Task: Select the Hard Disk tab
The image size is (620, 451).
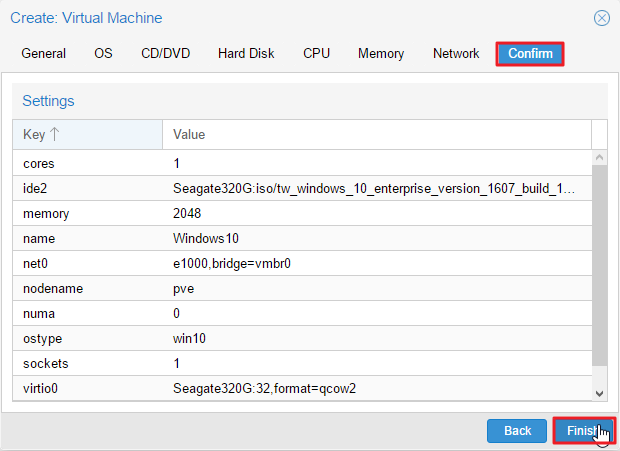Action: click(246, 53)
